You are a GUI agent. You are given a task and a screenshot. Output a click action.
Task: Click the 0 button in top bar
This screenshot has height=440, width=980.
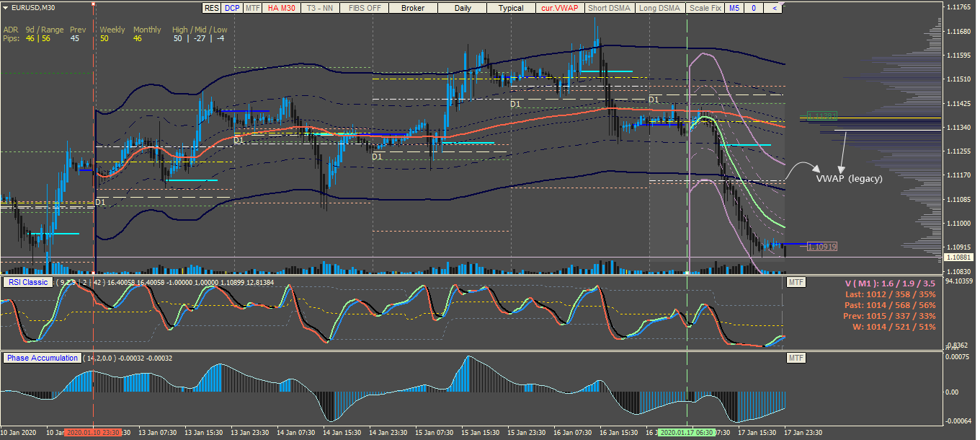point(754,9)
